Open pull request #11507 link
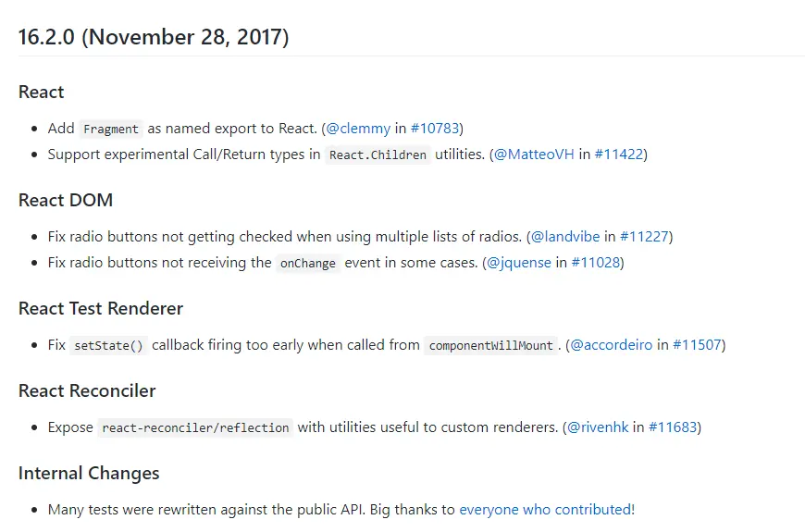805x532 pixels. (697, 345)
